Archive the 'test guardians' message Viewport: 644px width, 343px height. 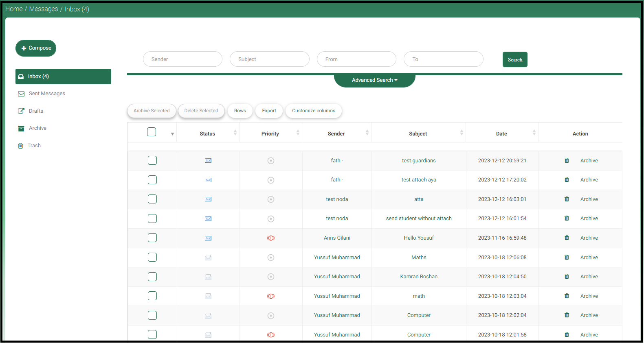pos(589,161)
